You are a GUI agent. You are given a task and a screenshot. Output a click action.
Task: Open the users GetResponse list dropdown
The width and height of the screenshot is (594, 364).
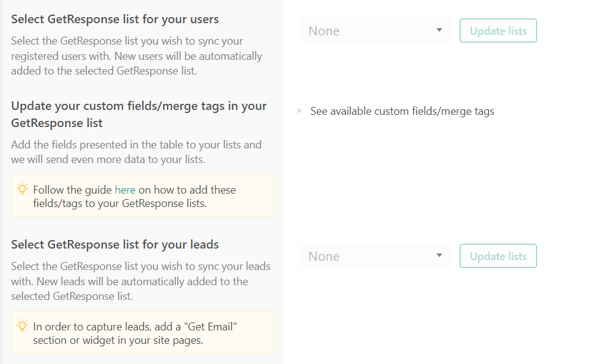click(x=375, y=31)
